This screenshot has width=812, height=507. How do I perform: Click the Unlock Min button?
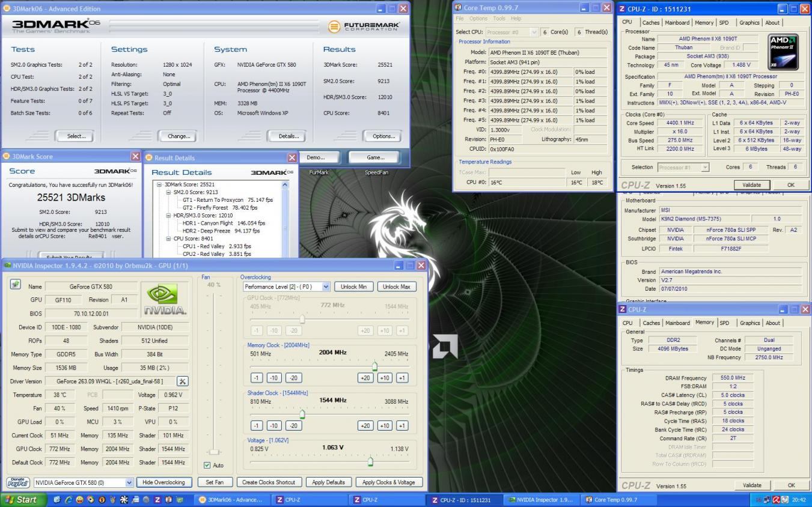[x=353, y=287]
